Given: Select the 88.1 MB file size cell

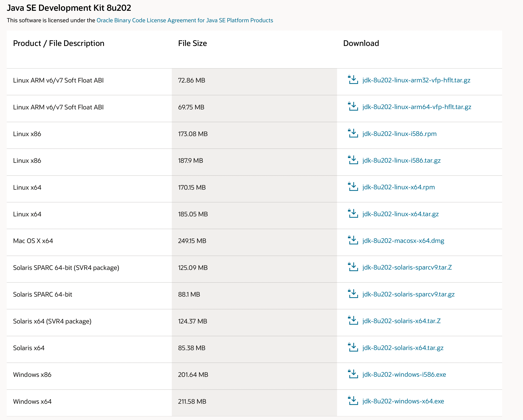Looking at the screenshot, I should [254, 296].
